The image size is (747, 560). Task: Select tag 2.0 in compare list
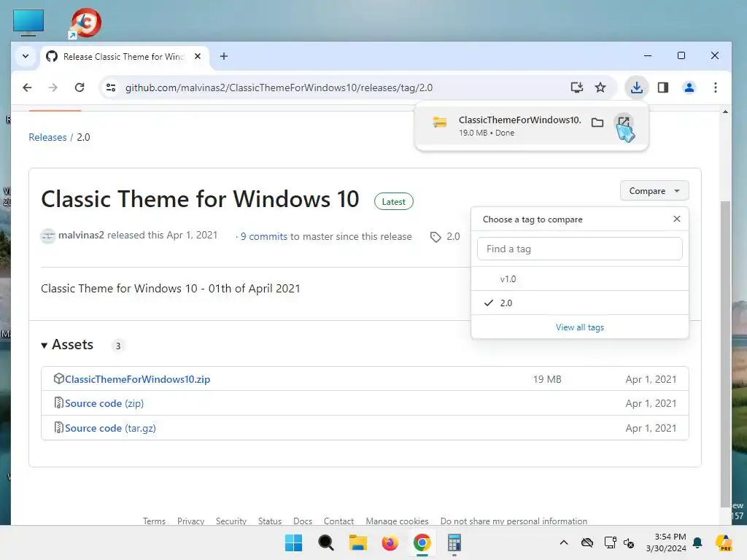coord(579,303)
